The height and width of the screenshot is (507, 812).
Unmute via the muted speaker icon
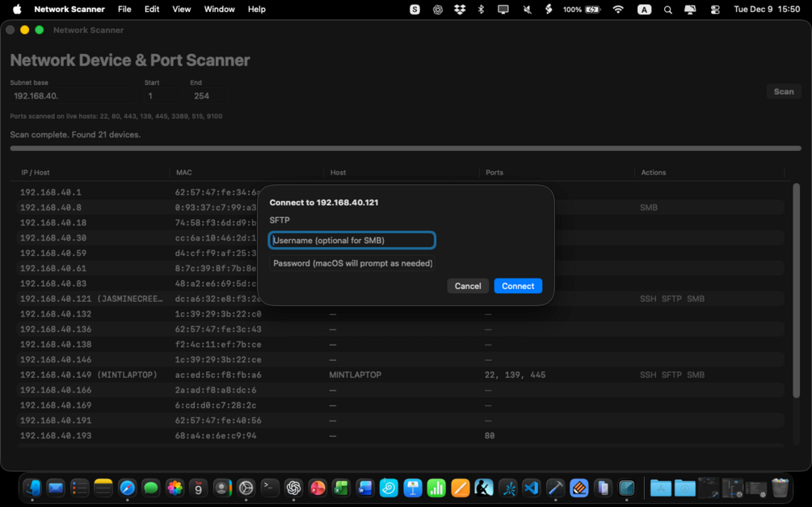click(527, 10)
